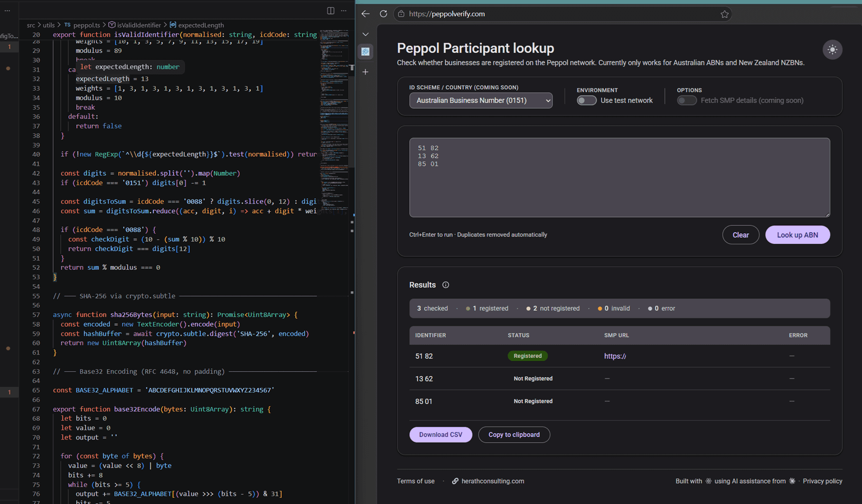Open the sidebar overflow ellipsis in the editor's top-left corner
The height and width of the screenshot is (504, 862).
[x=7, y=11]
